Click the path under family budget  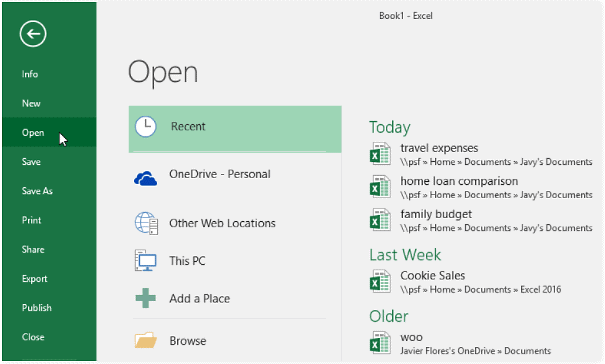pyautogui.click(x=496, y=228)
